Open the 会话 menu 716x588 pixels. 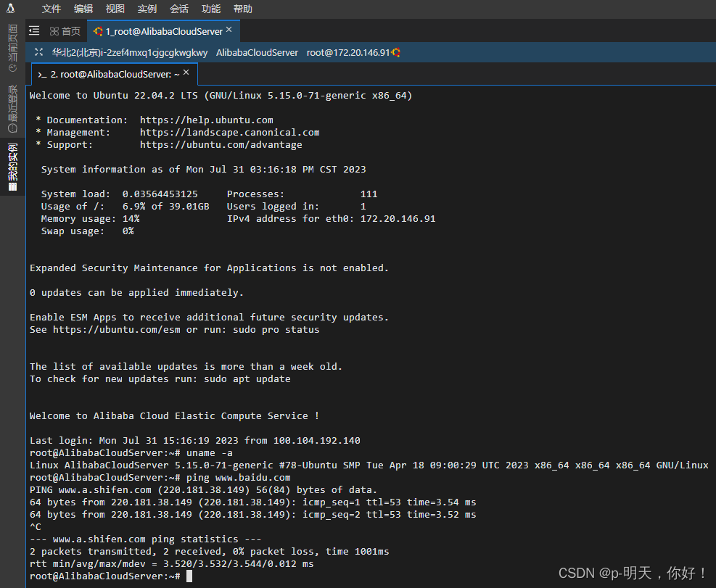click(179, 9)
